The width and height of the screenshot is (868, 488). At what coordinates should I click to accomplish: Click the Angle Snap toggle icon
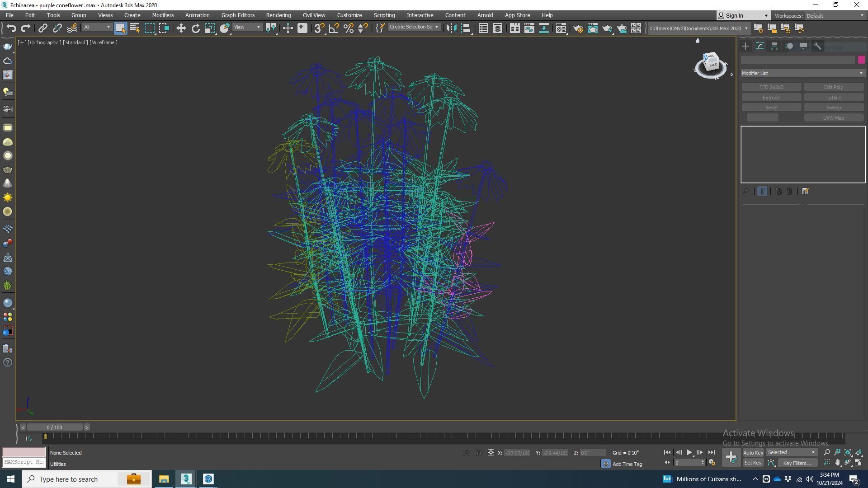[x=334, y=28]
